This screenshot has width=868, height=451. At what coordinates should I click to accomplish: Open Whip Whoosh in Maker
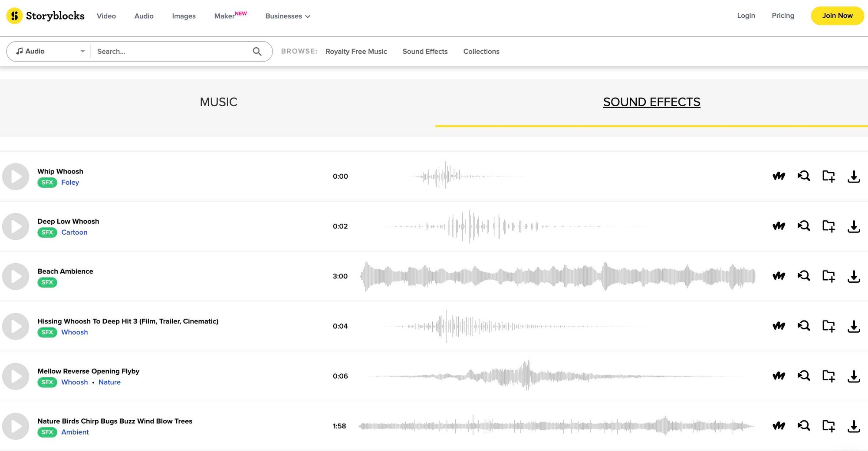coord(779,176)
